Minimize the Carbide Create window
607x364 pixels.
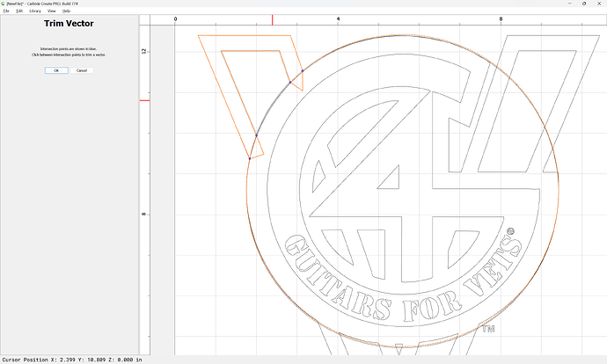pyautogui.click(x=570, y=4)
